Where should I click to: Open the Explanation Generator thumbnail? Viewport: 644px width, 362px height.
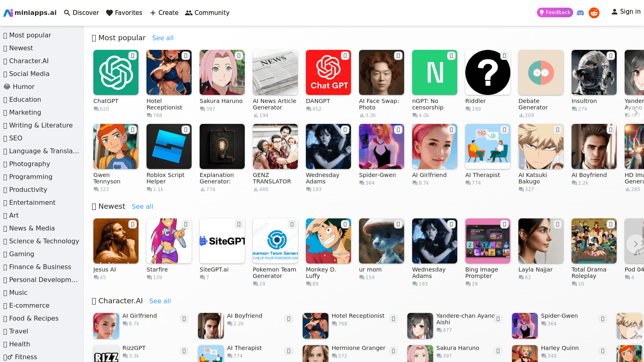(222, 146)
